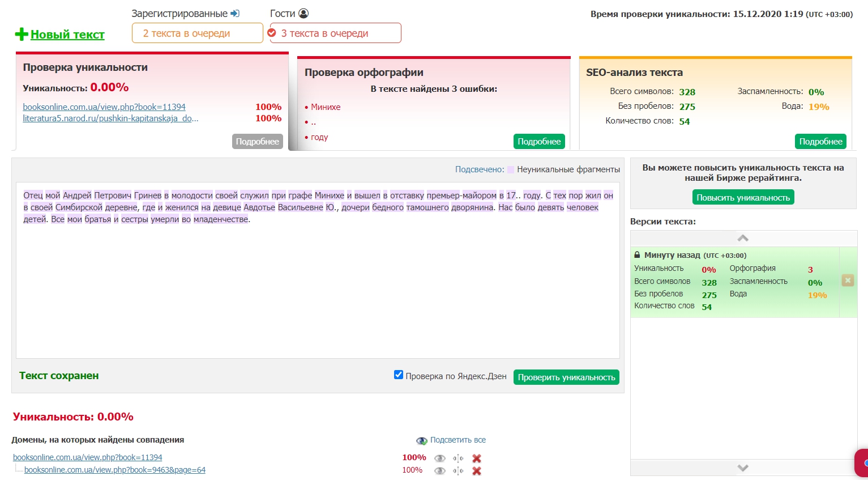
Task: Open the Проверка уникальности tab
Action: coord(85,67)
